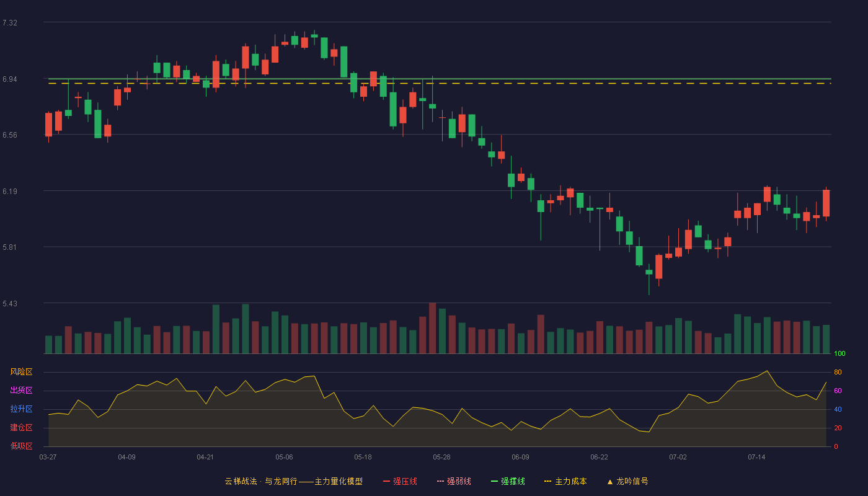Viewport: 868px width, 496px height.
Task: Toggle the 强弱线 series label in legend
Action: pos(459,481)
